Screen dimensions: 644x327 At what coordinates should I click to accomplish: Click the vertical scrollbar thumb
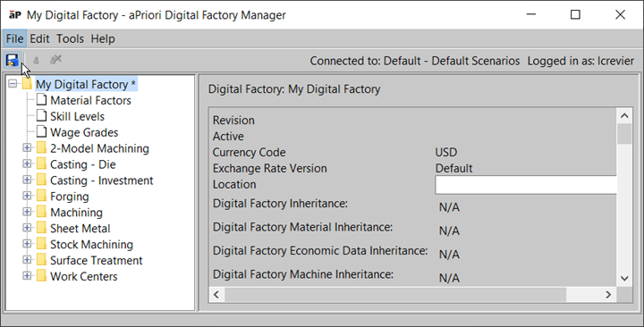[624, 134]
